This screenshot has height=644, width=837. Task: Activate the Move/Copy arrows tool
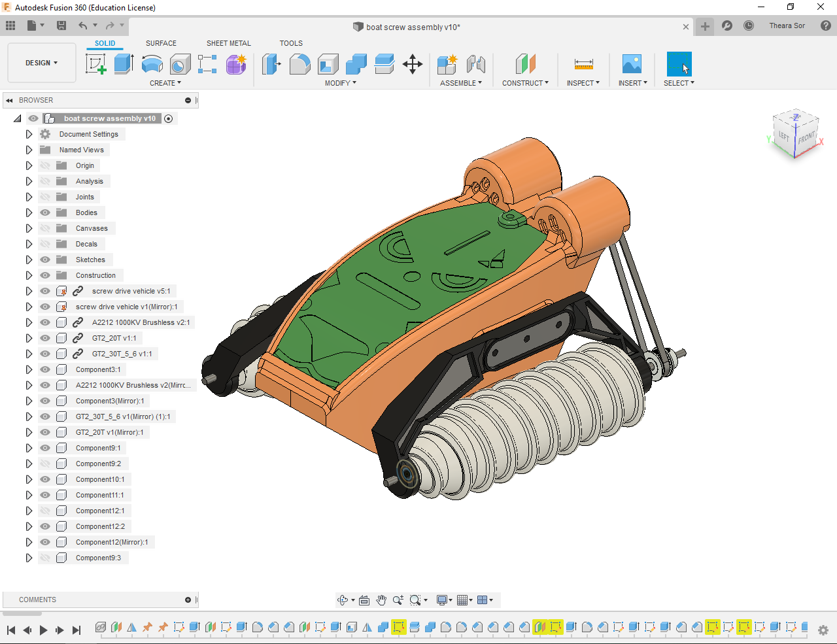[x=413, y=64]
